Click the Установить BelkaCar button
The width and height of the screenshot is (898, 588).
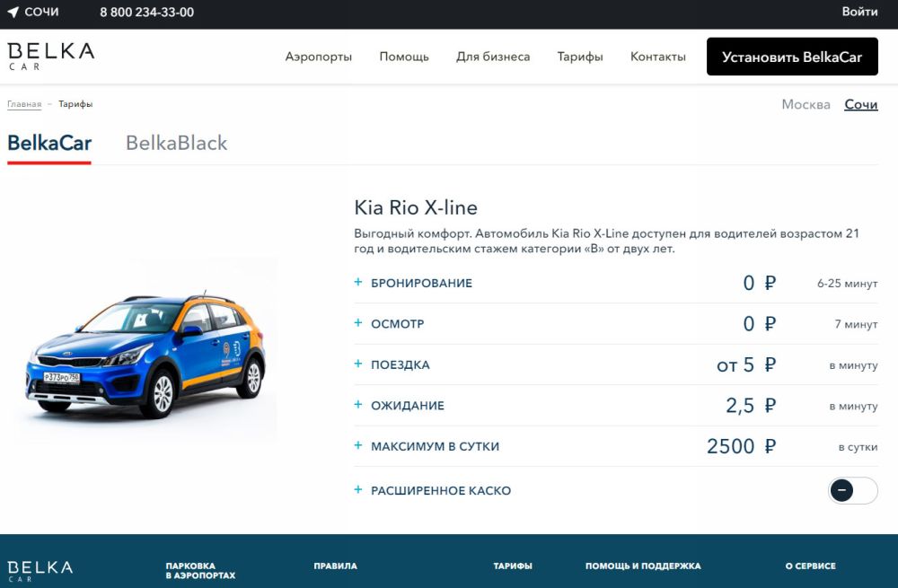pos(792,57)
